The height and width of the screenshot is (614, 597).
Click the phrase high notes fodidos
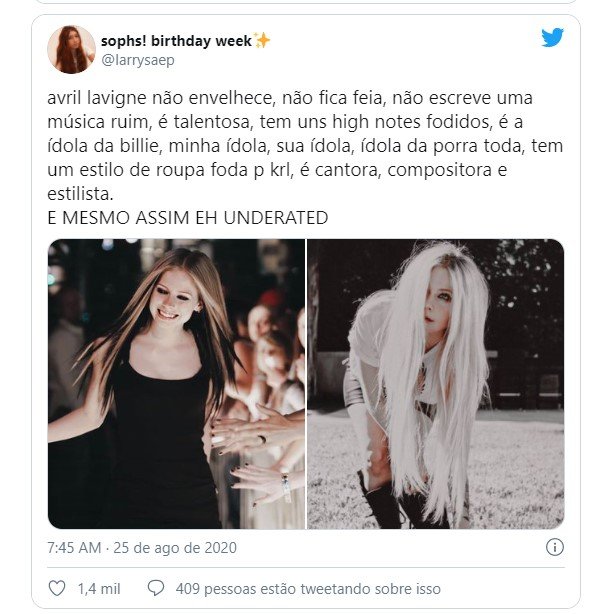coord(412,122)
